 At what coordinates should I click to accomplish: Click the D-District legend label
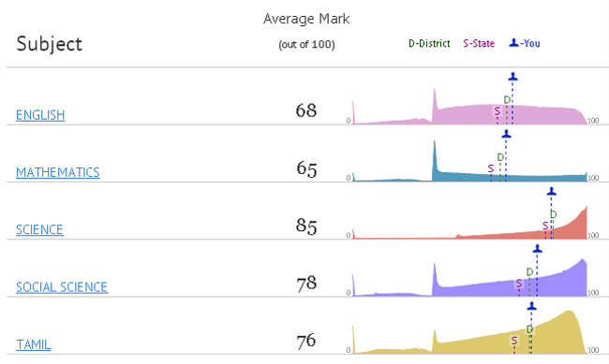point(429,43)
